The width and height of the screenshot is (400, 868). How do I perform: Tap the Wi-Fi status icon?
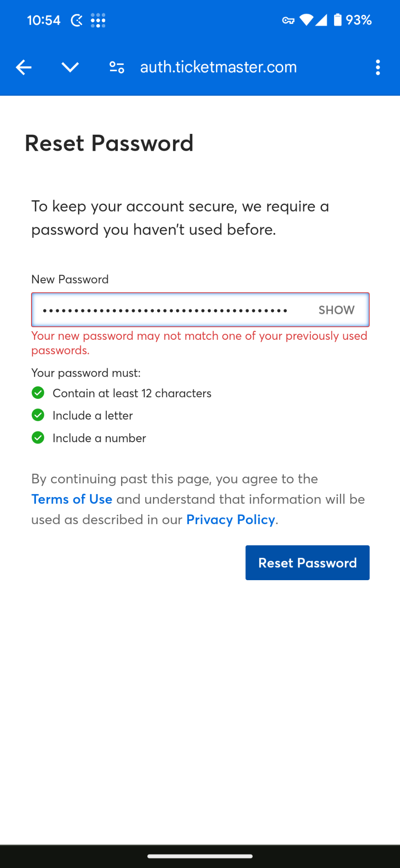(306, 20)
